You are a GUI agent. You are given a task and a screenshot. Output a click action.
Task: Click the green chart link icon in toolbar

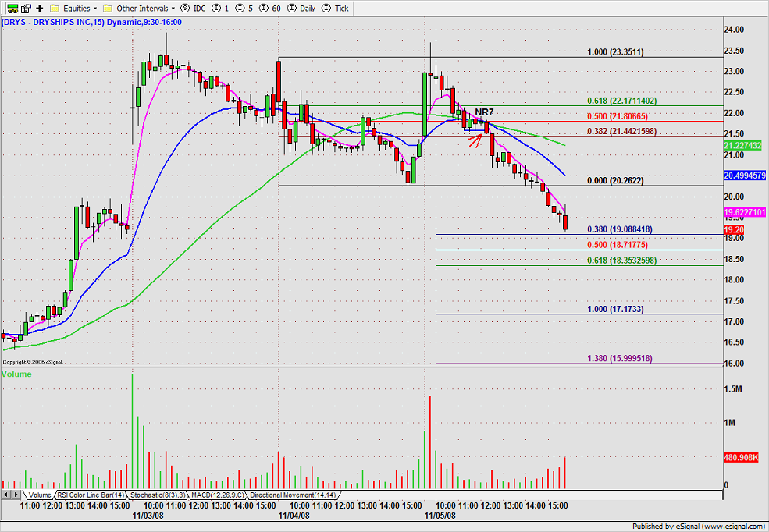click(x=12, y=9)
